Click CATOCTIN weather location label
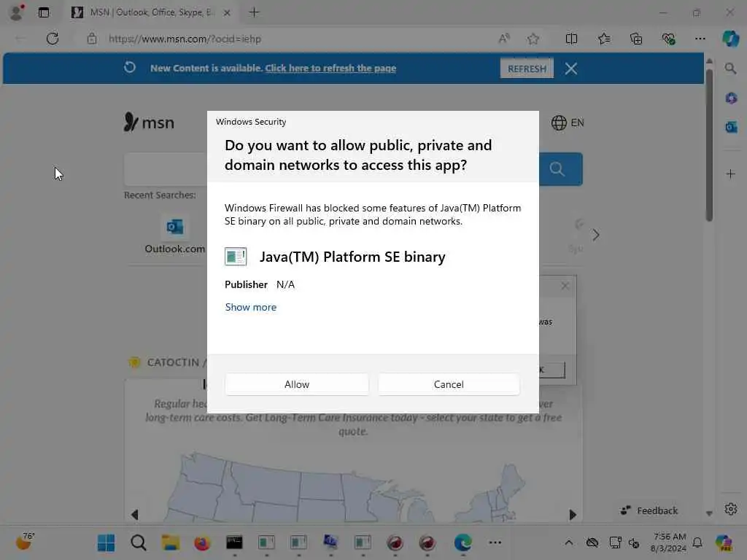The width and height of the screenshot is (747, 560). [173, 362]
